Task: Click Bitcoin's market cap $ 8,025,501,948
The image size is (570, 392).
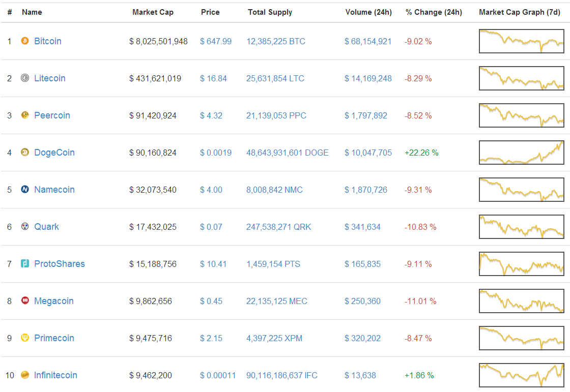Action: (x=158, y=41)
